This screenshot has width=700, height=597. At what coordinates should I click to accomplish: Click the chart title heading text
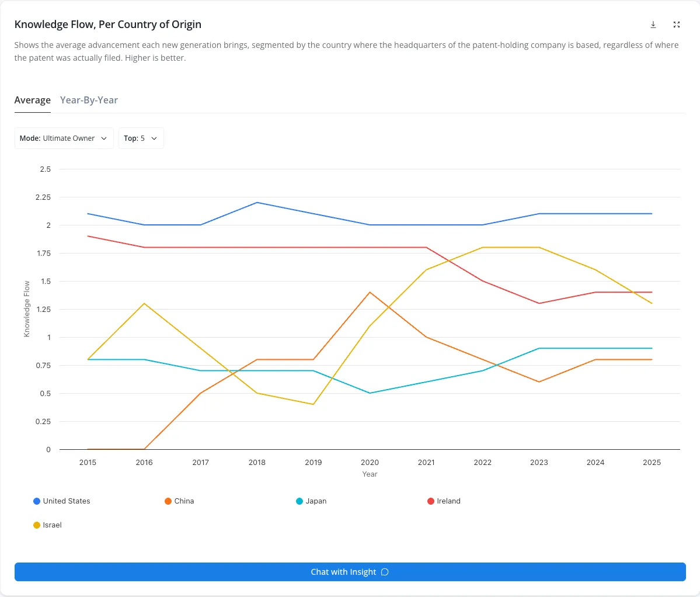click(x=107, y=24)
